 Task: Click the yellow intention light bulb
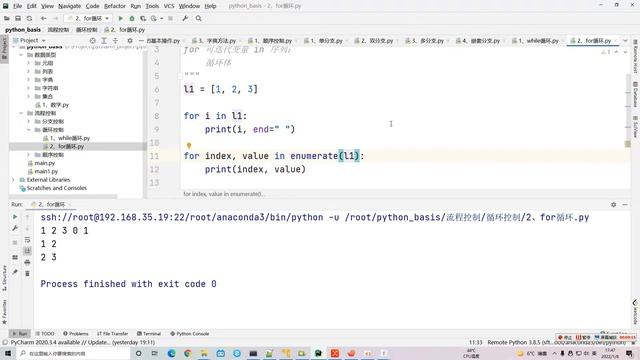click(x=189, y=146)
